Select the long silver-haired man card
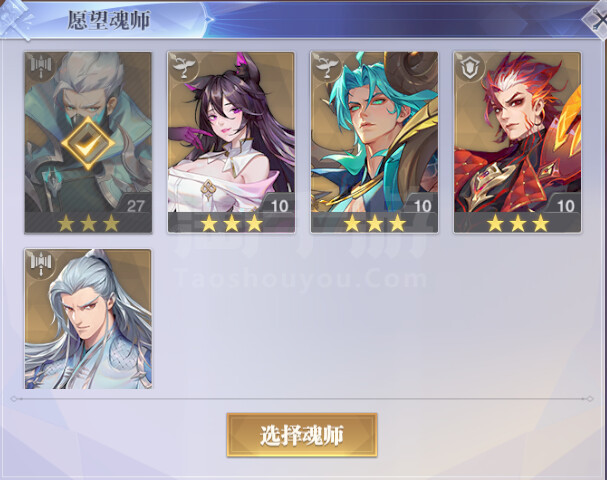Viewport: 607px width, 480px height. click(x=88, y=319)
